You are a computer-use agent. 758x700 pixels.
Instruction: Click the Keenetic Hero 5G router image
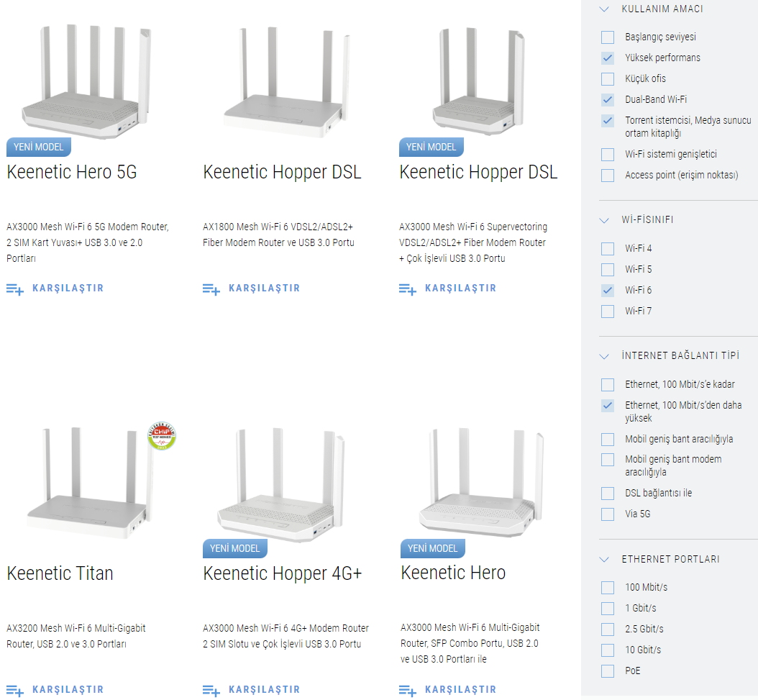coord(87,81)
